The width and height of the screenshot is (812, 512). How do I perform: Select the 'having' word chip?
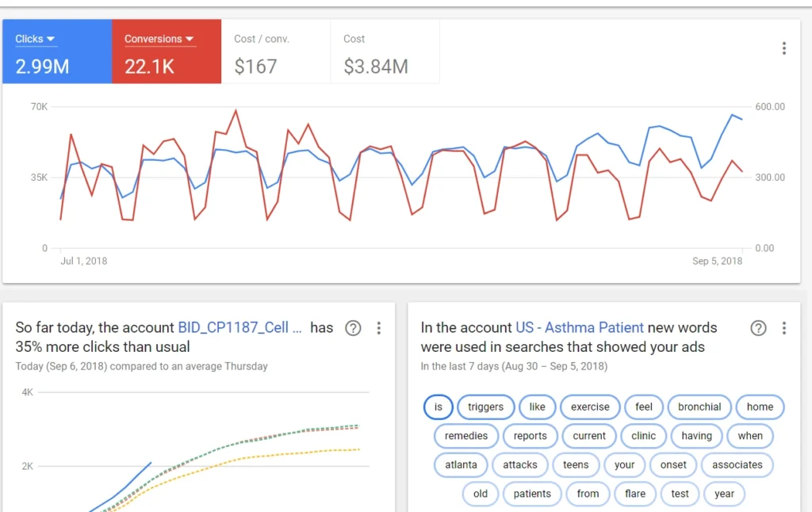pyautogui.click(x=696, y=436)
